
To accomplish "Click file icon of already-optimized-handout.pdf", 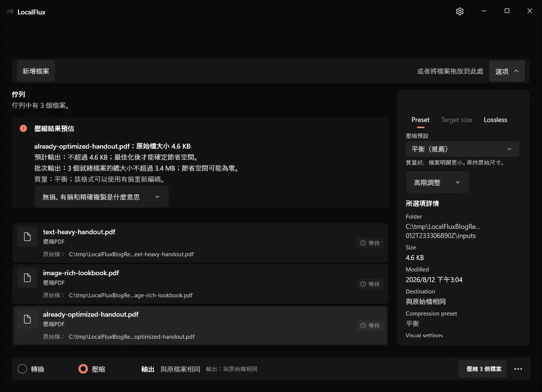I will click(x=27, y=319).
